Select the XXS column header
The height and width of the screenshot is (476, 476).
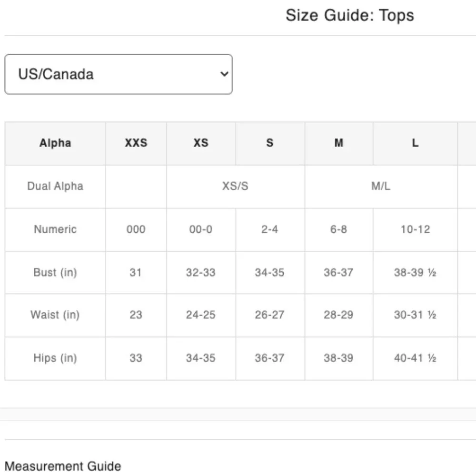click(136, 143)
